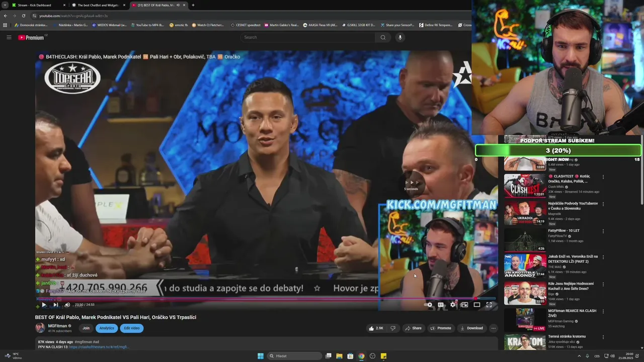Open the CLASHTEST recommended video thumbnail

[x=525, y=186]
